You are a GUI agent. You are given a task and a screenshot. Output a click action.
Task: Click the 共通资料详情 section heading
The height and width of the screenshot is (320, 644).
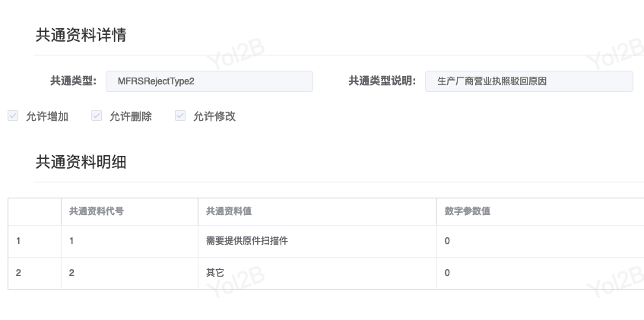81,35
